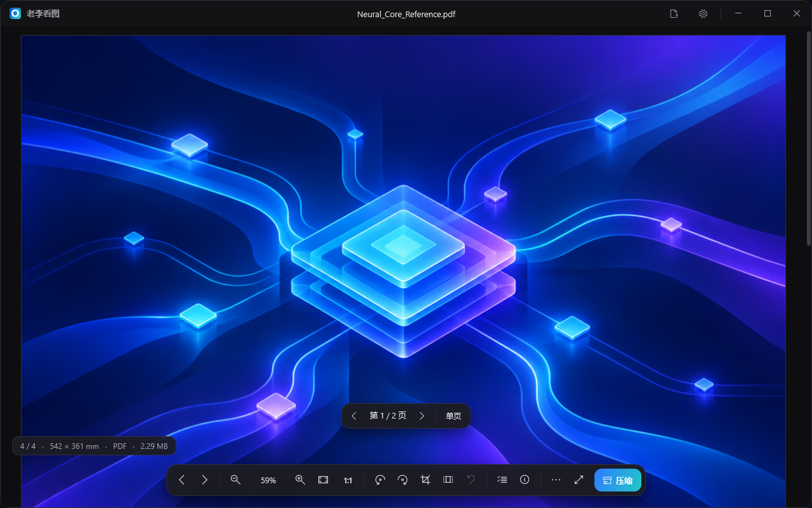Set zoom to 1:1 actual size
This screenshot has width=812, height=508.
pos(348,481)
